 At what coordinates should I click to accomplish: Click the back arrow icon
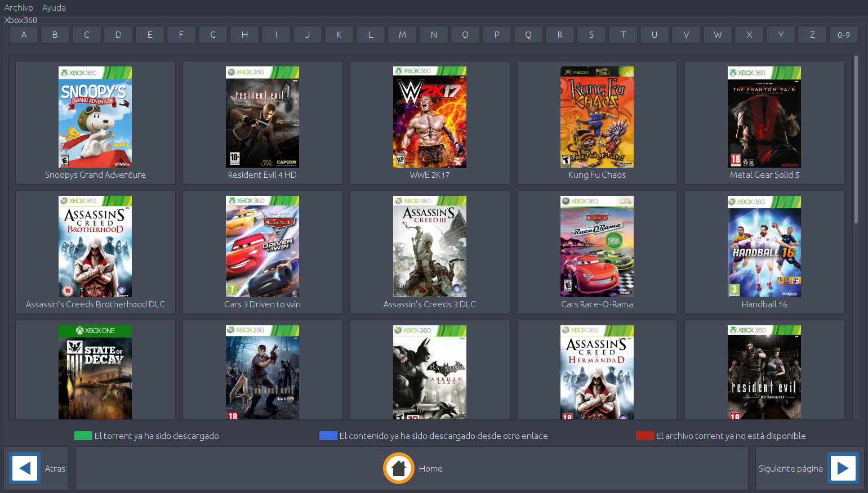25,468
